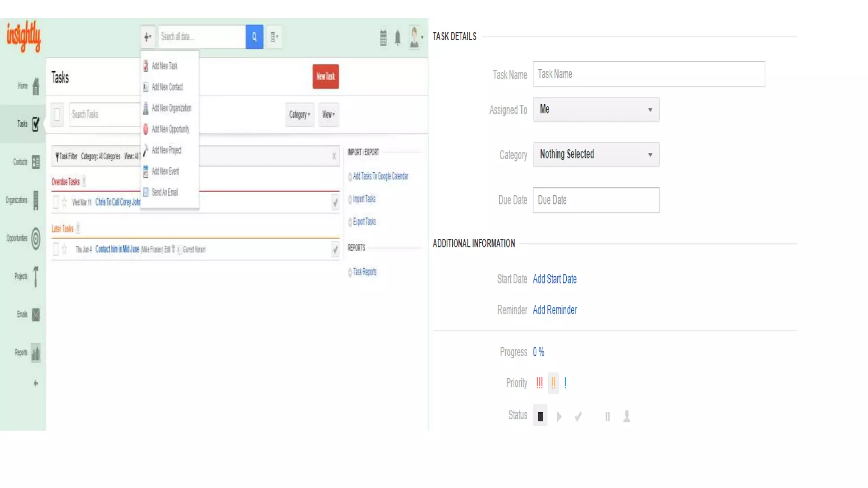The height and width of the screenshot is (488, 868).
Task: Open the View dropdown filter
Action: pos(328,114)
